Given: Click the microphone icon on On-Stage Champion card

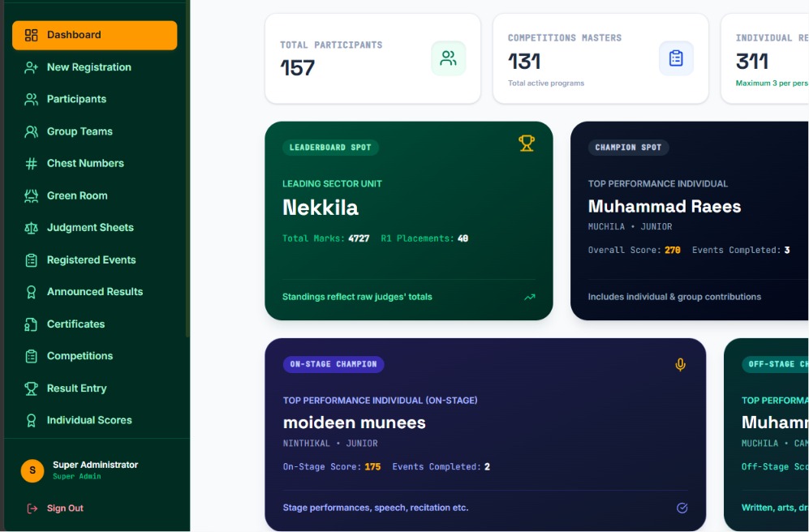Looking at the screenshot, I should (681, 364).
